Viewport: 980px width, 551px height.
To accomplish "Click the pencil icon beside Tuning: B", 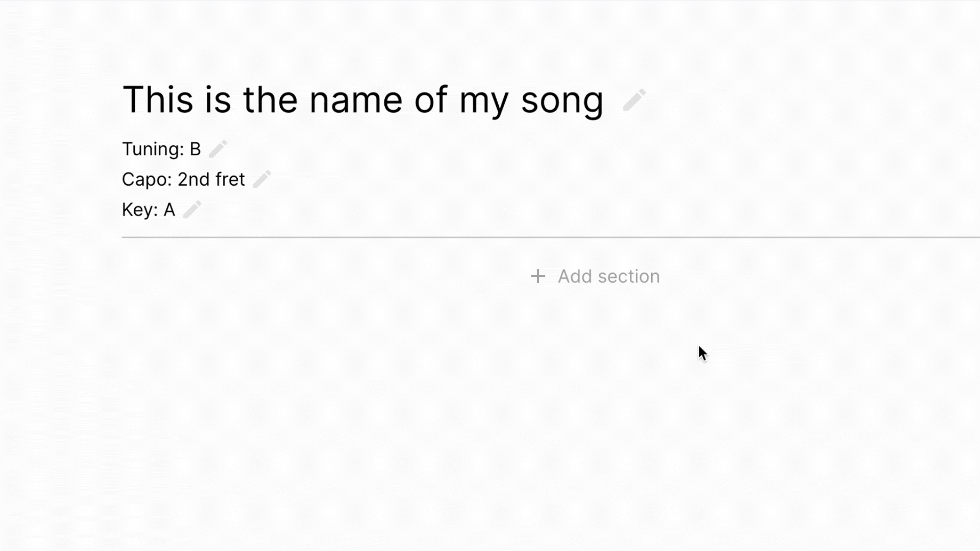I will (x=218, y=149).
